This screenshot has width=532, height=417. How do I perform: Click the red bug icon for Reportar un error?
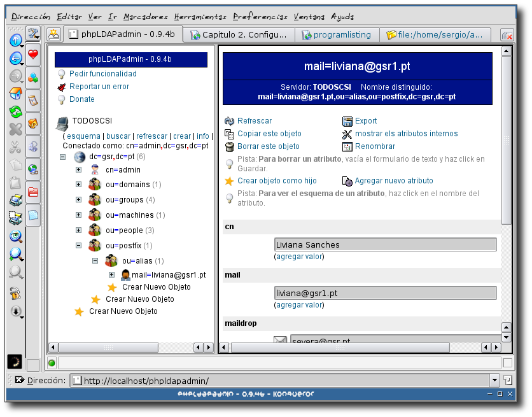coord(62,87)
